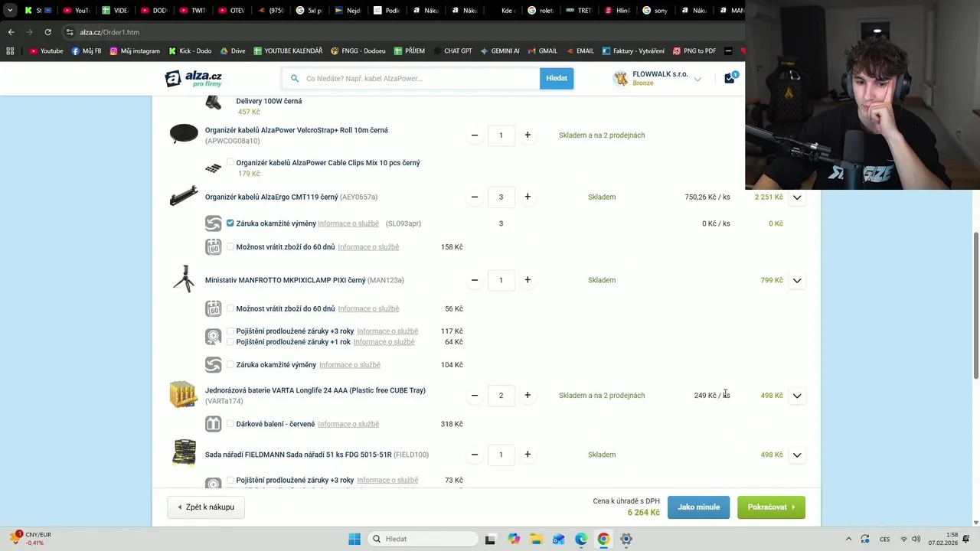This screenshot has width=980, height=551.
Task: Open the Settings gear in the taskbar
Action: pos(626,539)
